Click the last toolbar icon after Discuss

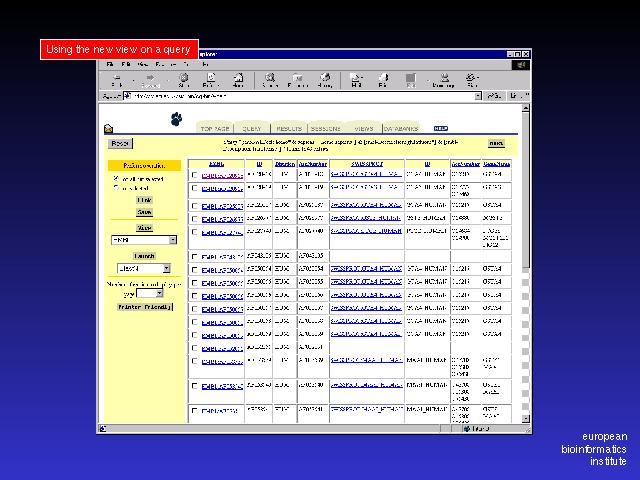(x=472, y=77)
